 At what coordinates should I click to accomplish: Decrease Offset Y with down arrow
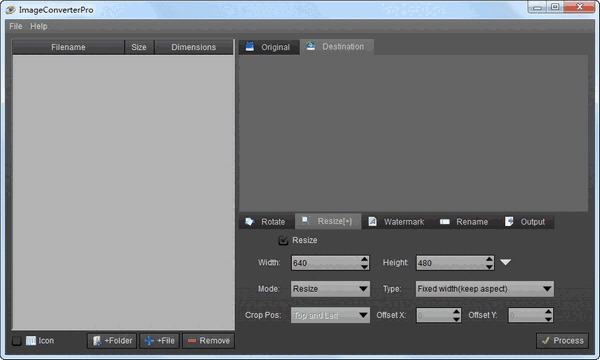[x=548, y=319]
